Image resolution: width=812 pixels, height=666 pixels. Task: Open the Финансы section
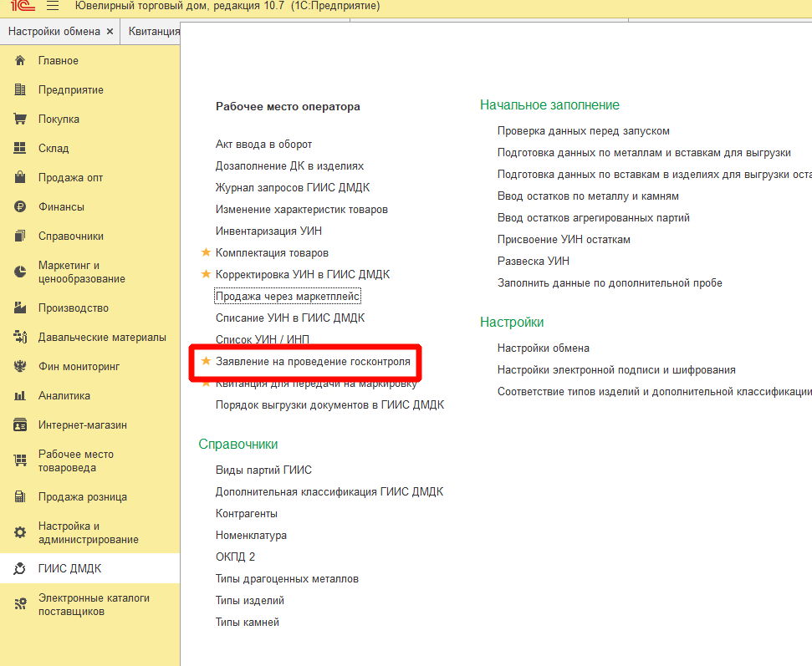(x=61, y=206)
